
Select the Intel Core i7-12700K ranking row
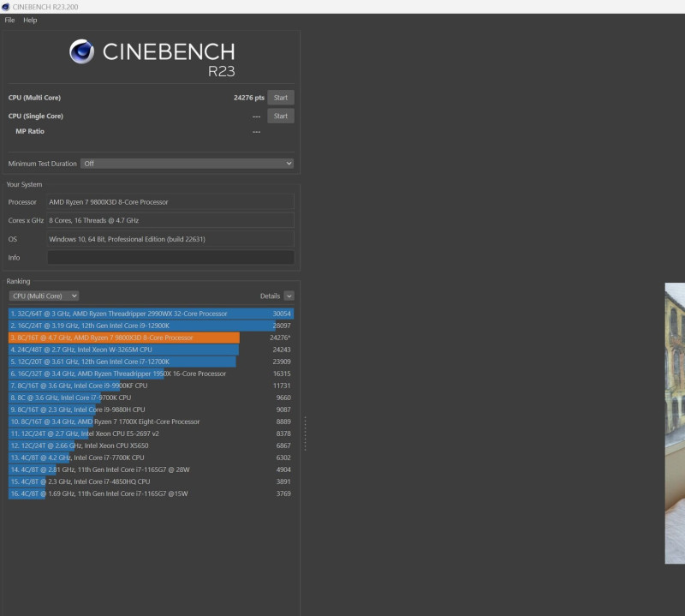tap(152, 362)
